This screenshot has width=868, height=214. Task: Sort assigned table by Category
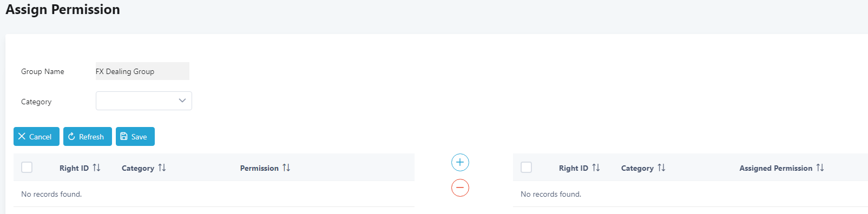click(661, 168)
